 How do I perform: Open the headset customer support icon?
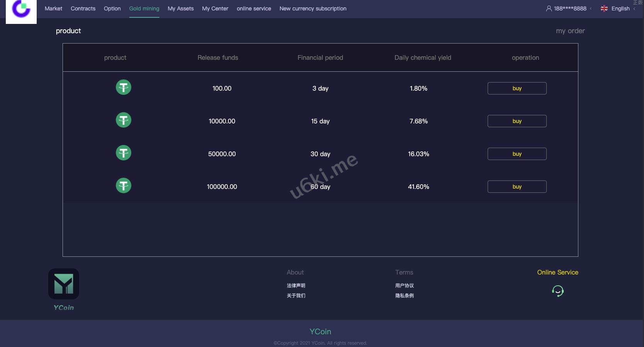click(x=558, y=291)
